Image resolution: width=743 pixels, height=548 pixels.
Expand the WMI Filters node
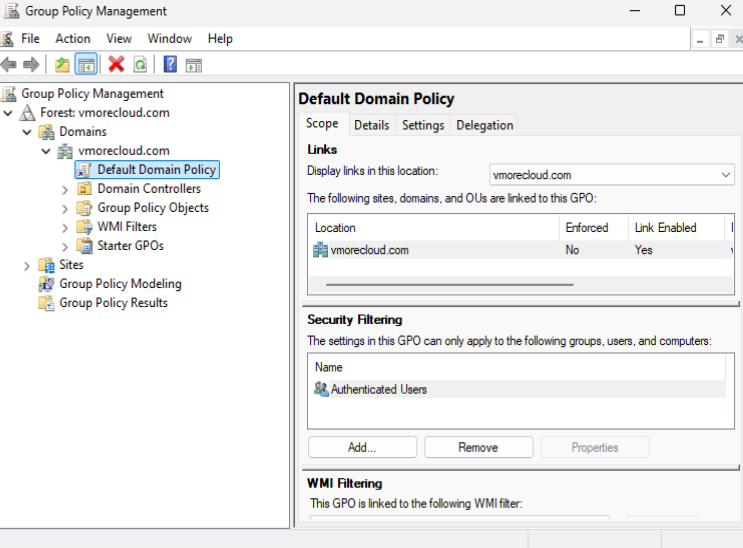tap(65, 228)
